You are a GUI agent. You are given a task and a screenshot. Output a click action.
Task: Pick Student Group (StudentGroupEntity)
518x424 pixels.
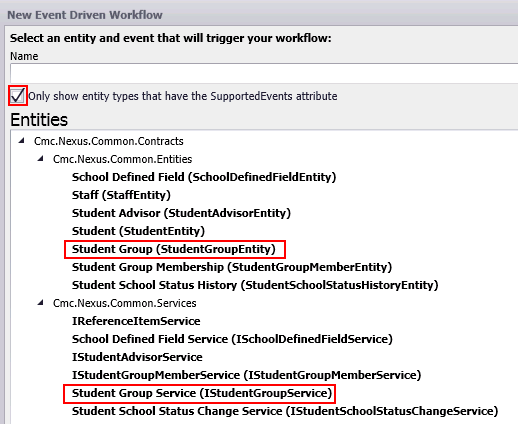[x=174, y=249]
